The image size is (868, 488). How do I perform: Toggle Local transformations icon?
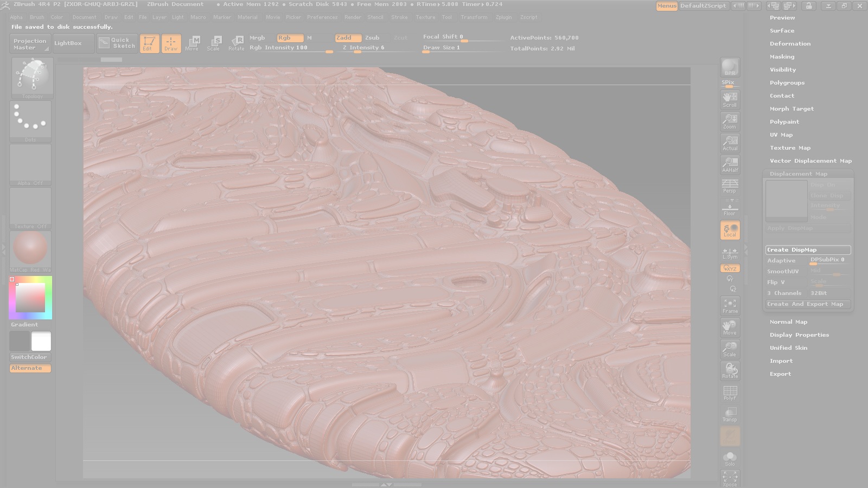click(x=730, y=230)
